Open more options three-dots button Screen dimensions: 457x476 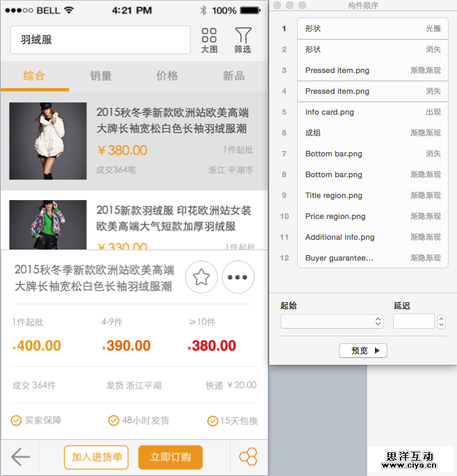click(238, 277)
